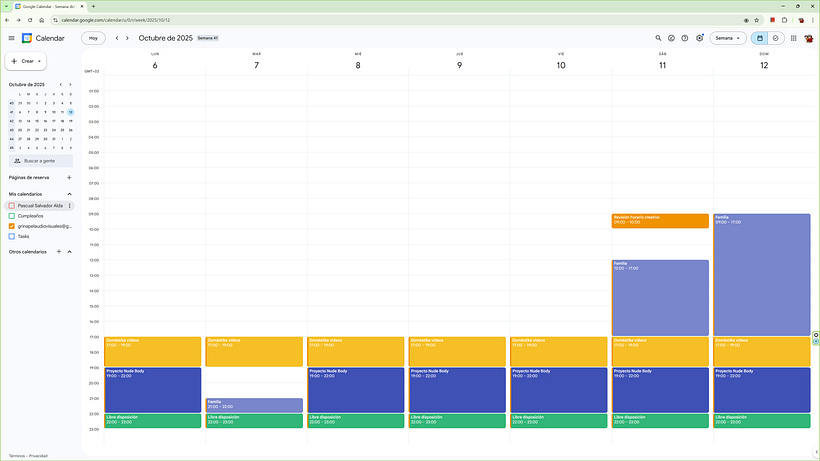Open the help question mark icon
Screen dimensions: 820x461
tap(685, 38)
